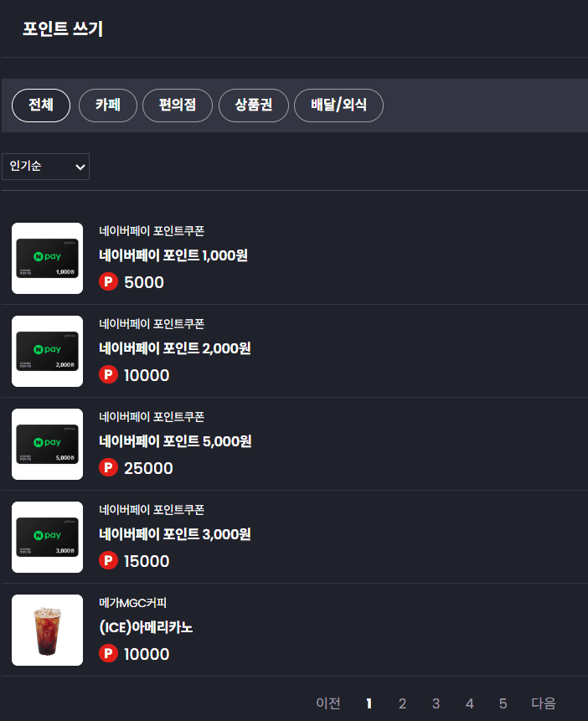Open the 인기순 sort dropdown
Viewport: 588px width, 721px height.
[x=45, y=167]
